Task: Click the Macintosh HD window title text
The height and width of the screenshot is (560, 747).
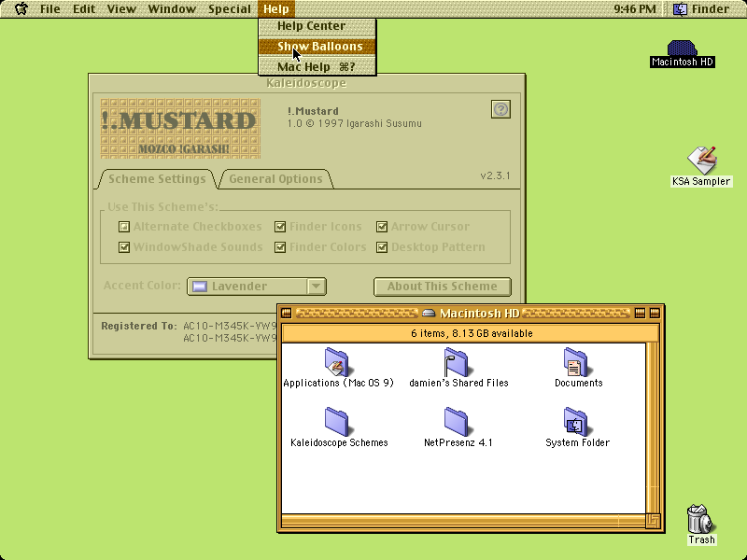Action: coord(479,314)
